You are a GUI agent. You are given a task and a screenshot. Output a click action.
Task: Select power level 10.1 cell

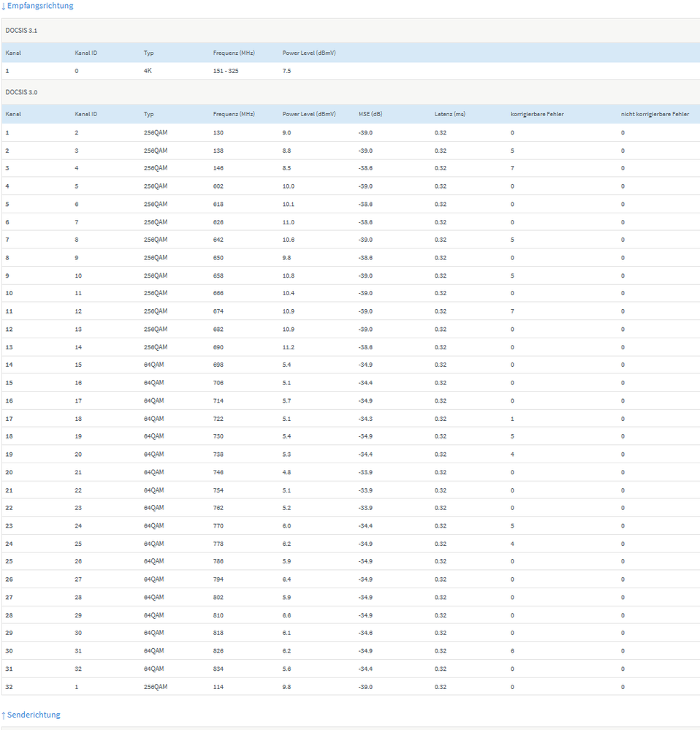[288, 205]
